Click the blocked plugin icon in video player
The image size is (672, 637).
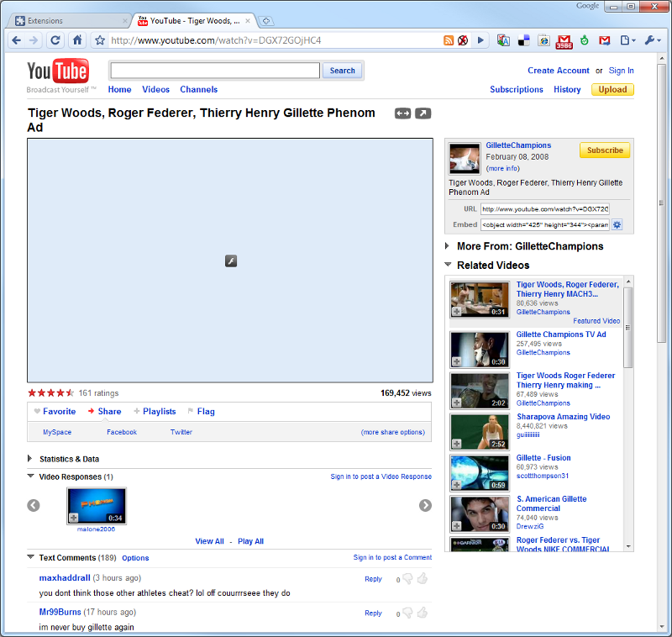point(231,261)
